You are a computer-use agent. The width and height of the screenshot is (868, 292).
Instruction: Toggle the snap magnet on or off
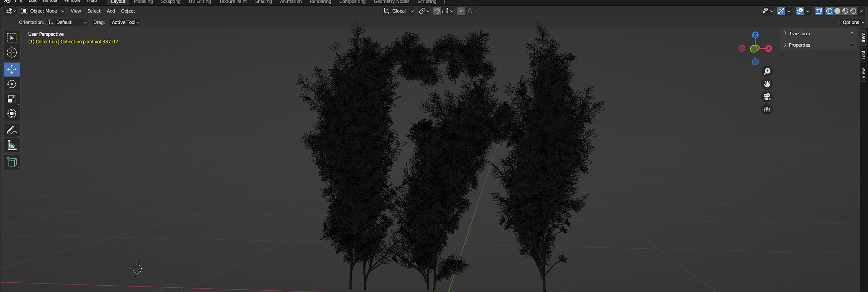[437, 11]
